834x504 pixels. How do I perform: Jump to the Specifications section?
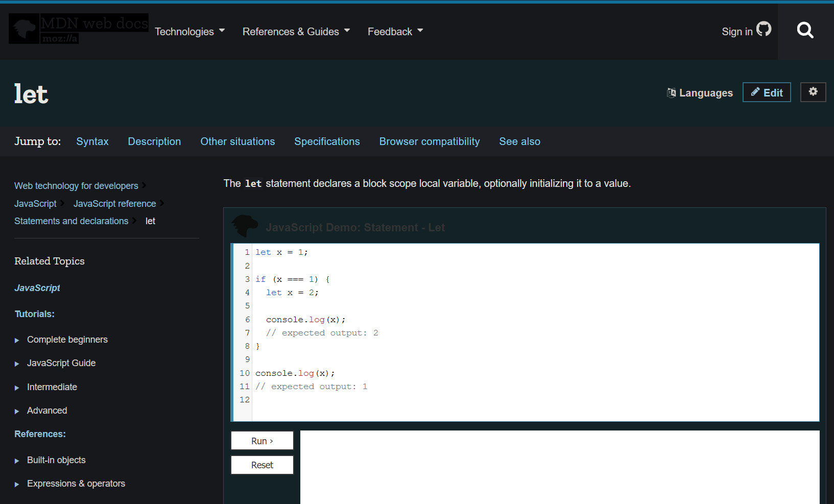(327, 141)
